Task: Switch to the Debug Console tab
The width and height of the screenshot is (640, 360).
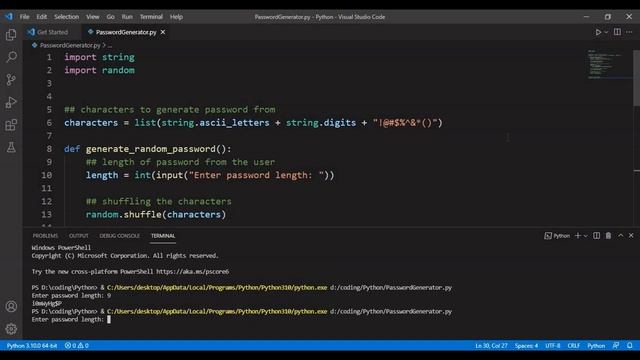Action: [120, 236]
